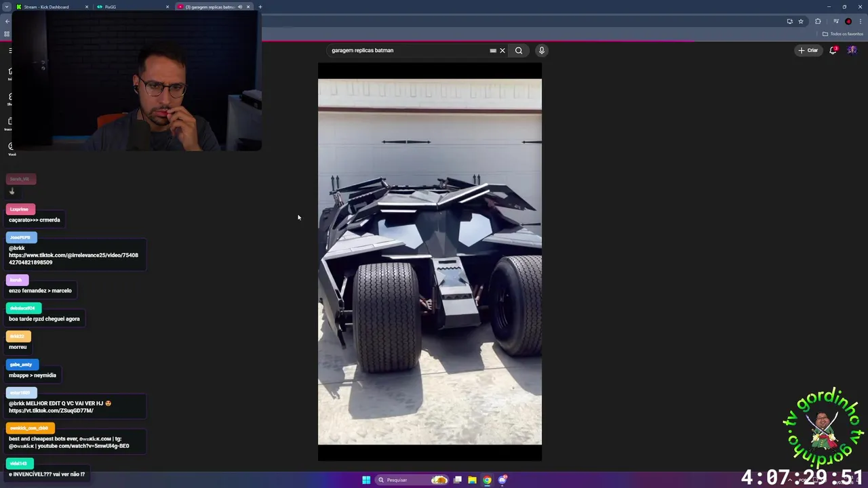Open the on-screen keyboard icon in search box
868x488 pixels.
click(x=493, y=50)
